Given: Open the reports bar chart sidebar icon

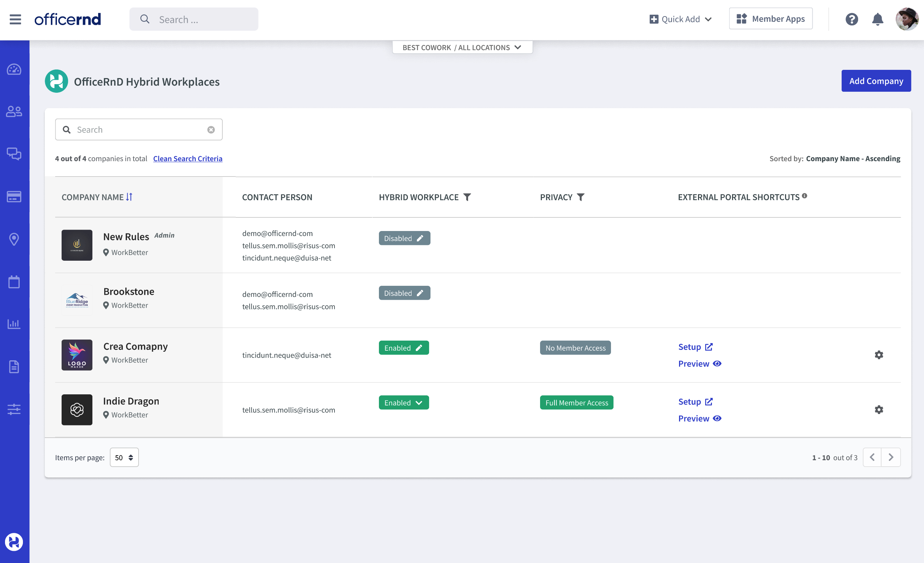Looking at the screenshot, I should click(14, 324).
